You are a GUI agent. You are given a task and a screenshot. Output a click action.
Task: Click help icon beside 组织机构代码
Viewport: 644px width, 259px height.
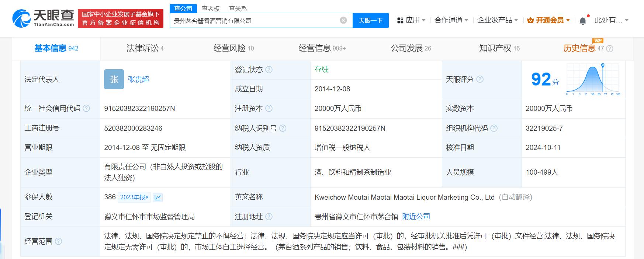tap(494, 128)
